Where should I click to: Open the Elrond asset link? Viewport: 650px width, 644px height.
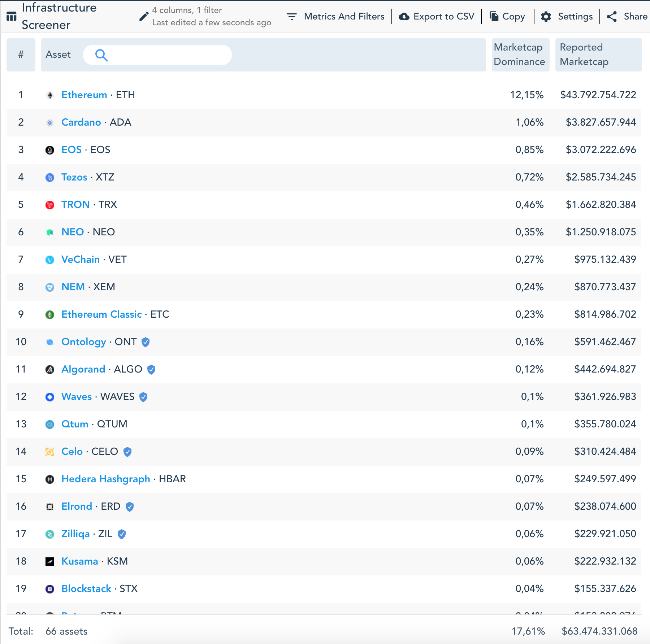pos(77,506)
